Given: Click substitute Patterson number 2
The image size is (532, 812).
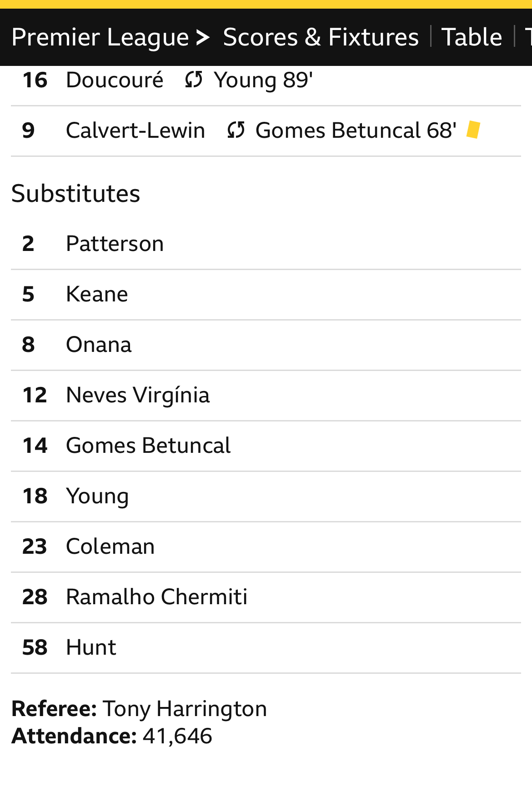Looking at the screenshot, I should (x=266, y=244).
